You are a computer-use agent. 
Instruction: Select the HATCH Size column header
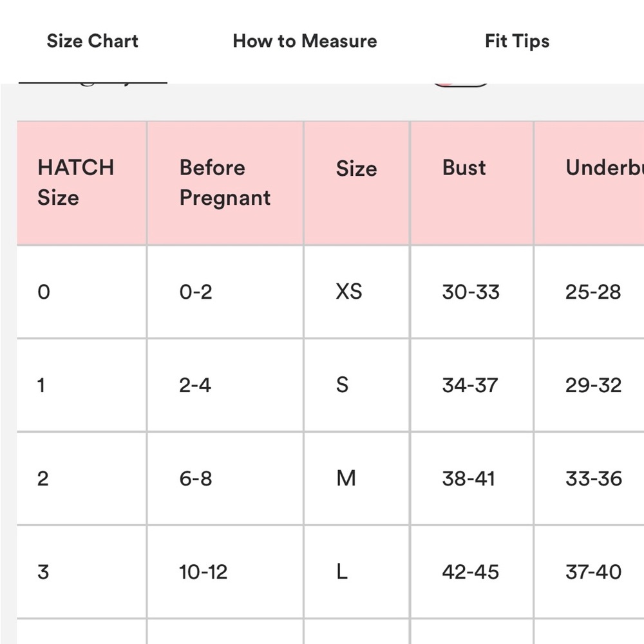coord(82,183)
